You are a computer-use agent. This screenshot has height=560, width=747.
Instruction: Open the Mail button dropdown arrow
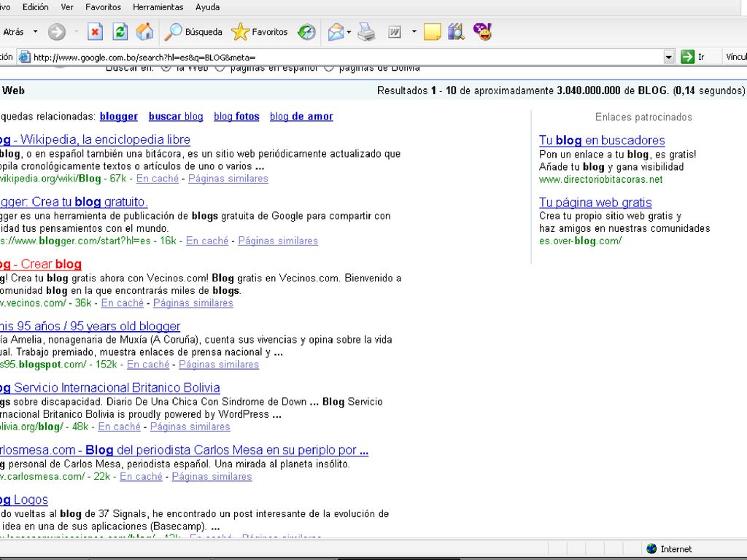point(349,32)
